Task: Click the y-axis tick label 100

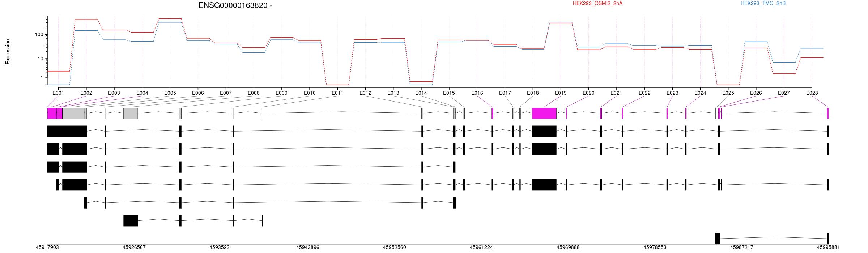Action: (39, 35)
